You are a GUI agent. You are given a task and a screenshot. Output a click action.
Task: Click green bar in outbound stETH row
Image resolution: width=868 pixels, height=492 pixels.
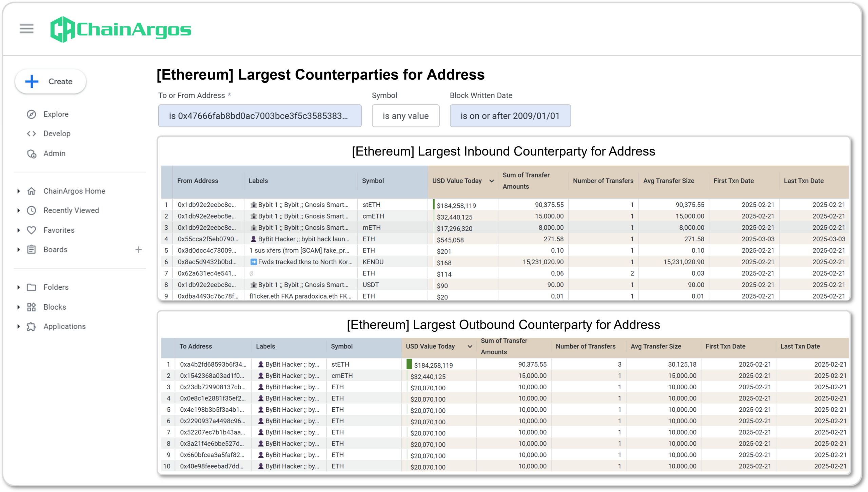coord(409,364)
